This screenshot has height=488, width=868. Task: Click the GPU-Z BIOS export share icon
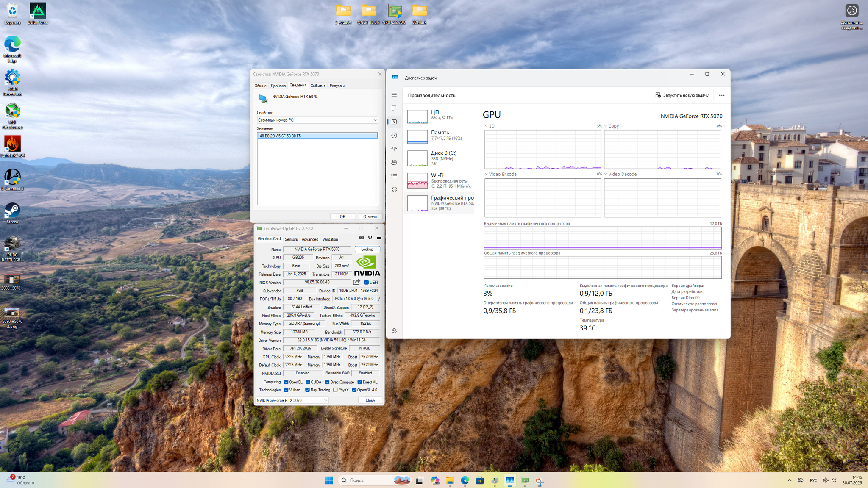point(356,282)
